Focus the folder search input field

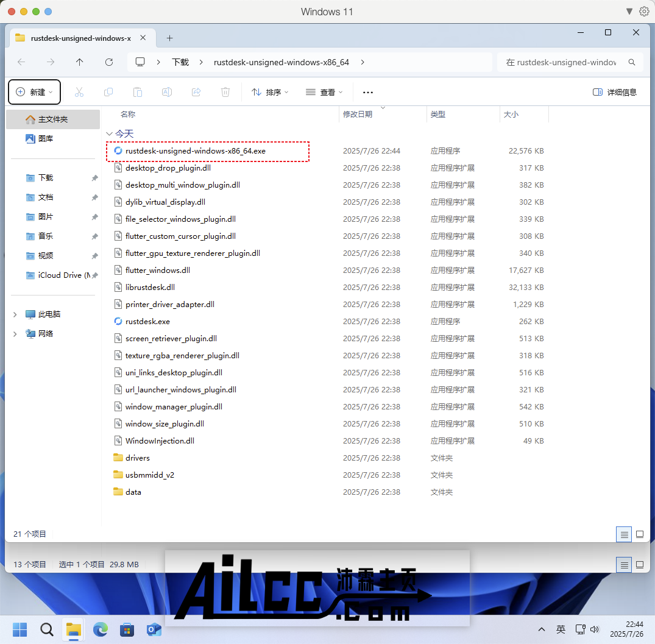(561, 62)
